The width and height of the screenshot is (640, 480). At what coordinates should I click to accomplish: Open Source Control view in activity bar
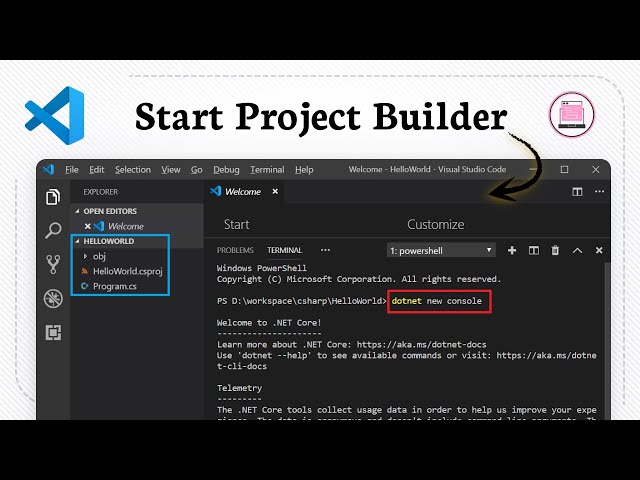(x=53, y=264)
